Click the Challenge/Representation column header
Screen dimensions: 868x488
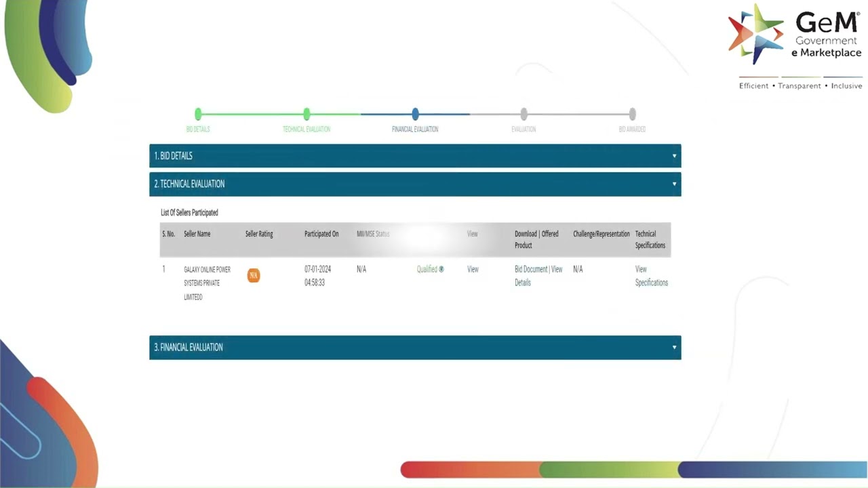601,234
